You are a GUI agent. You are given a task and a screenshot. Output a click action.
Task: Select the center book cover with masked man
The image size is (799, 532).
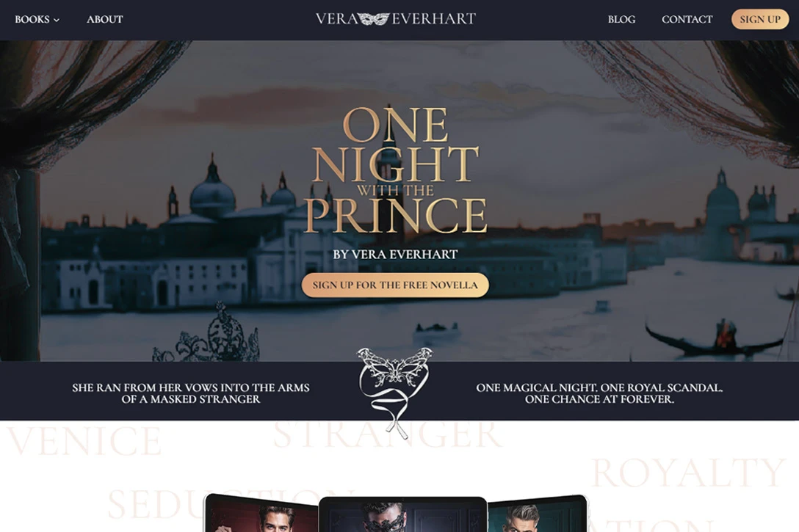(x=402, y=514)
